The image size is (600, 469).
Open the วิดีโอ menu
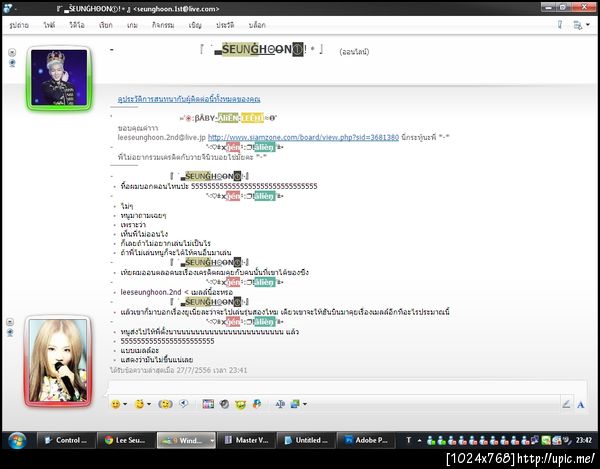click(x=77, y=25)
